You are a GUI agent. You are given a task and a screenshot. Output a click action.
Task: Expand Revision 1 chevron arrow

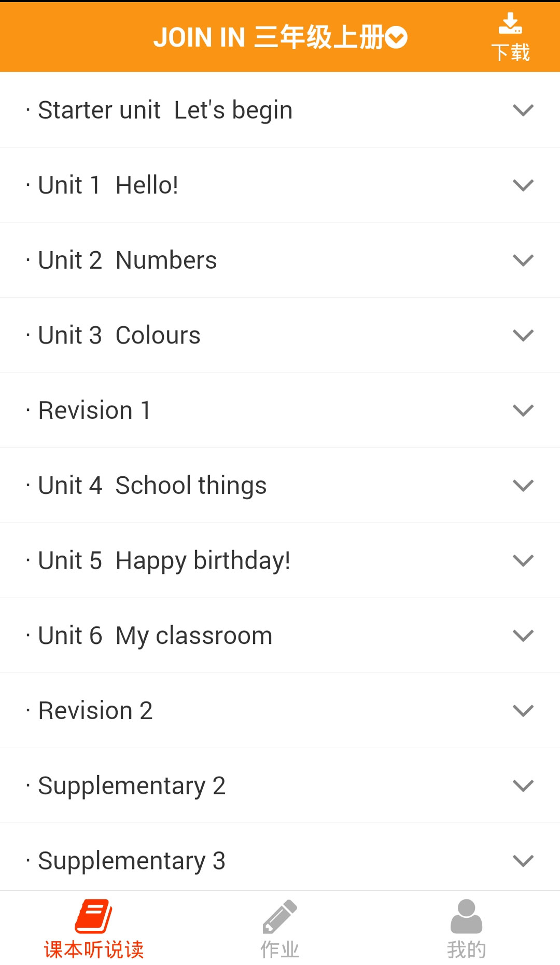click(x=523, y=410)
